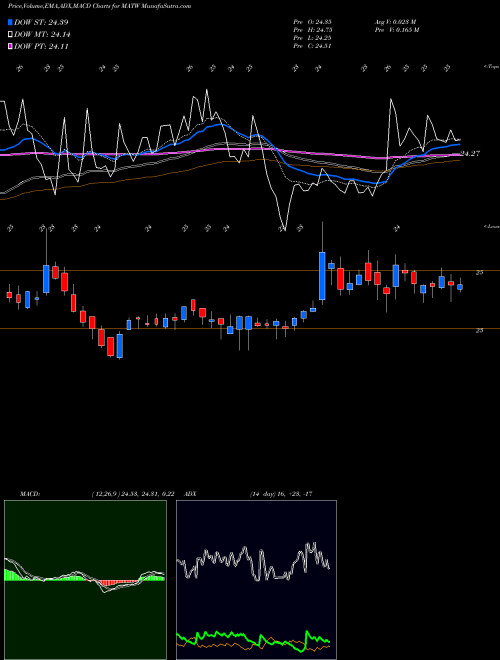Click the 'Pre C: 24.51' close value
Screen dimensions: 500x660
pos(313,46)
